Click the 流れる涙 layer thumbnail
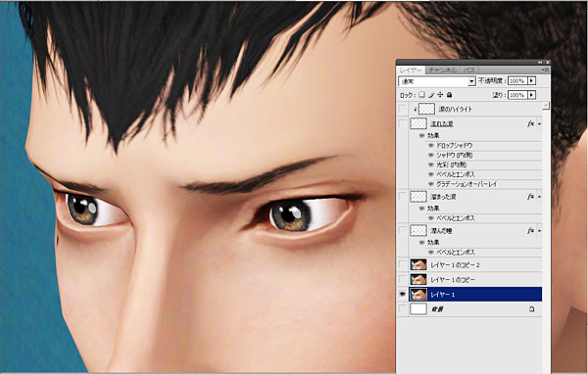Screen dimensions: 588x374 click(x=418, y=123)
